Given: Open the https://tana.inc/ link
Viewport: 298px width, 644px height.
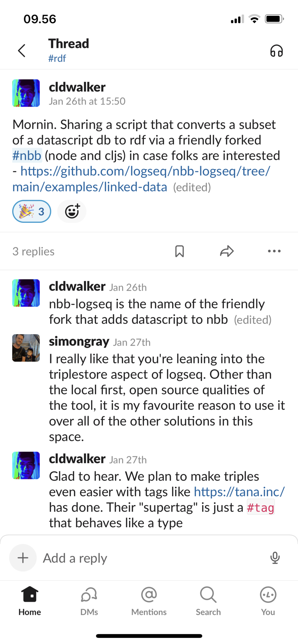Looking at the screenshot, I should (239, 492).
